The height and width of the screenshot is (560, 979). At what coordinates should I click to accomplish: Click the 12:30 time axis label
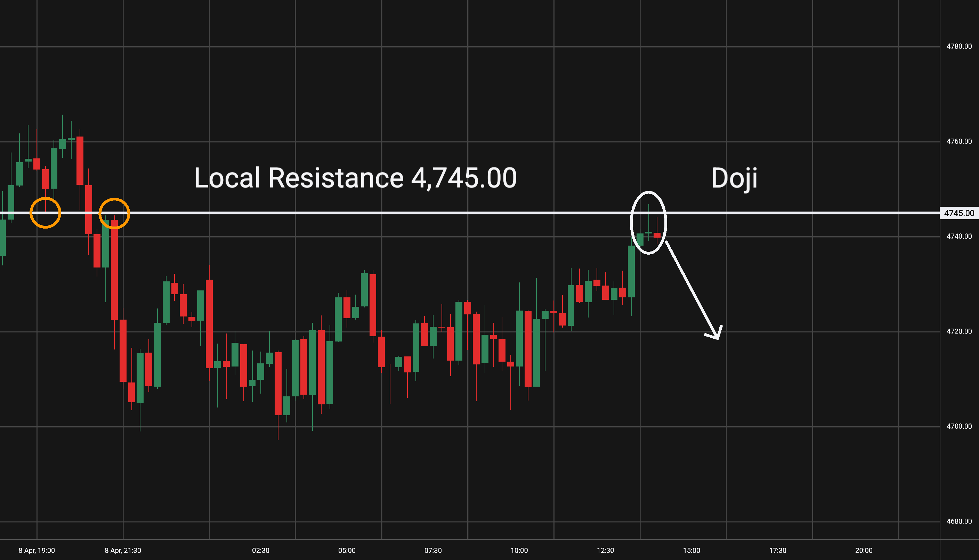(x=605, y=550)
